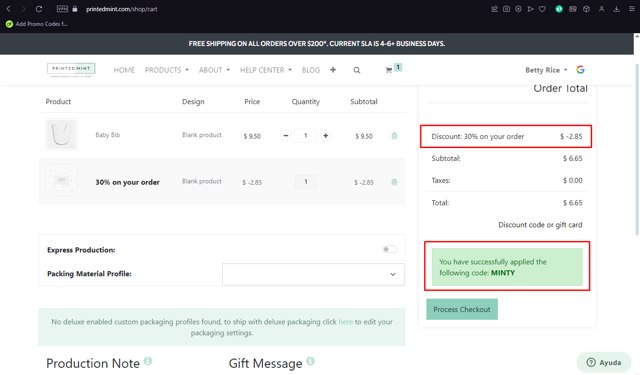640x375 pixels.
Task: Click the Total amount $ 6.65
Action: (x=573, y=202)
